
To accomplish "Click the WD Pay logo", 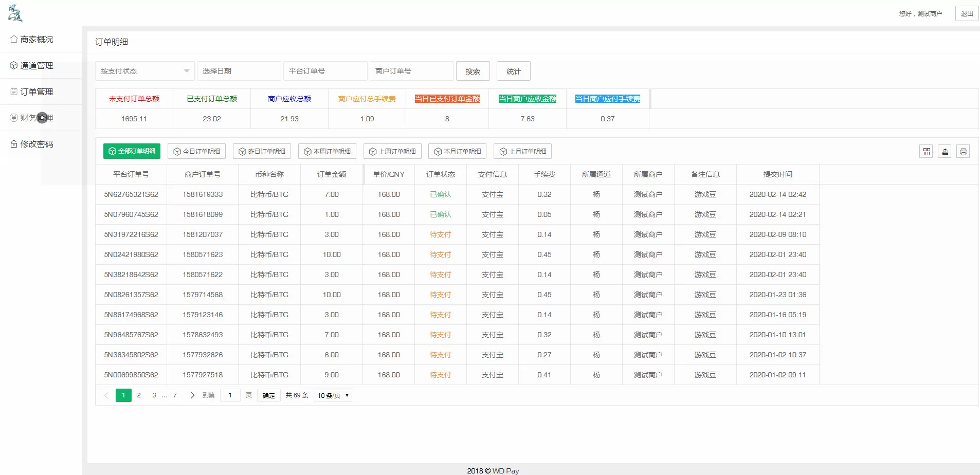I will [15, 13].
